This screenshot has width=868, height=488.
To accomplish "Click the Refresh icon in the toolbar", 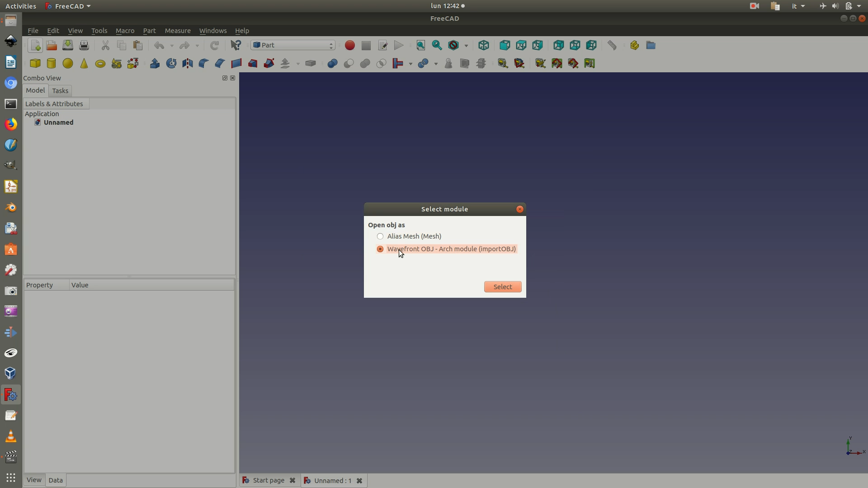I will pyautogui.click(x=214, y=45).
